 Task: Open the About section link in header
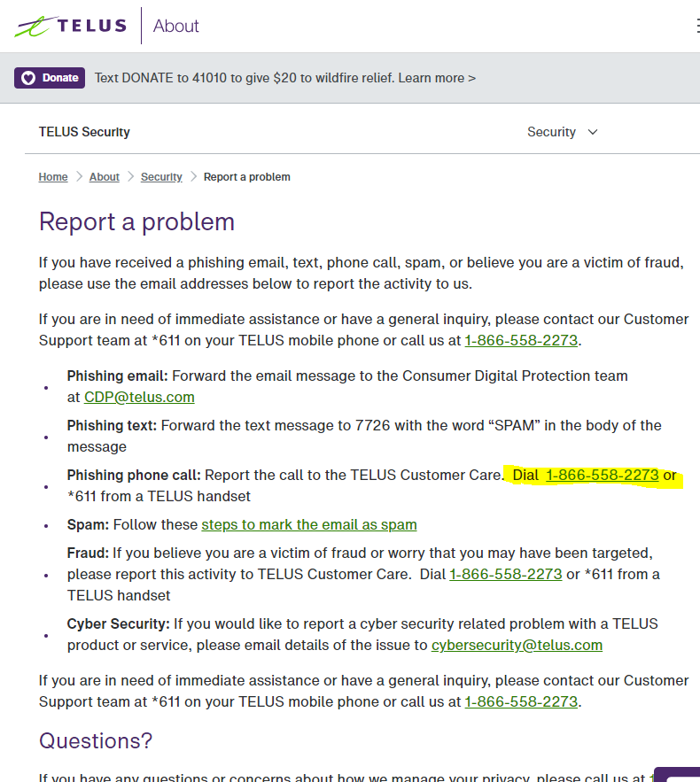[x=175, y=26]
